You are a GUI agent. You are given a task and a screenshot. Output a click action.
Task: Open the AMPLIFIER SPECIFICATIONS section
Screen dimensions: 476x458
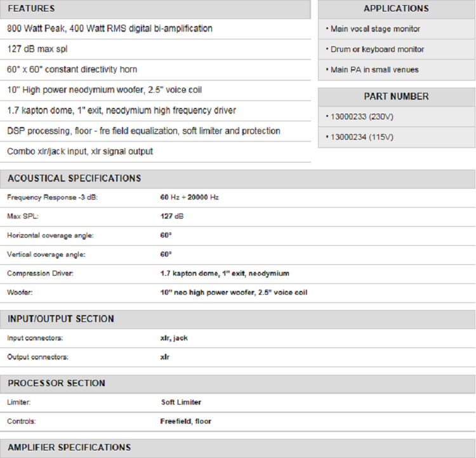tap(69, 447)
